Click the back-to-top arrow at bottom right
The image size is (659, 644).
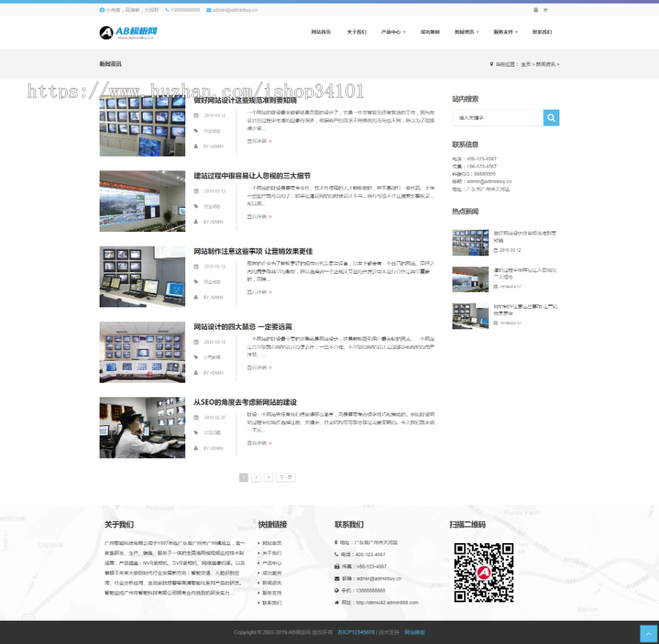click(x=649, y=634)
